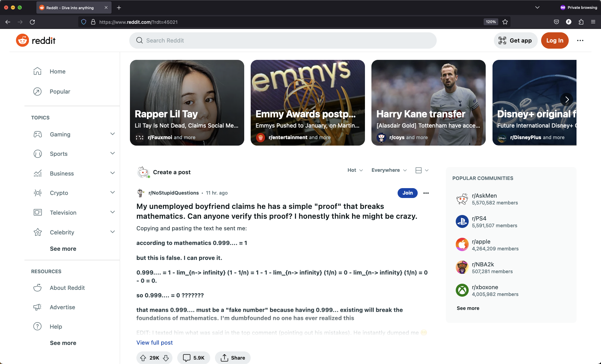The image size is (601, 364).
Task: Click the Popular arrow icon
Action: 37,92
